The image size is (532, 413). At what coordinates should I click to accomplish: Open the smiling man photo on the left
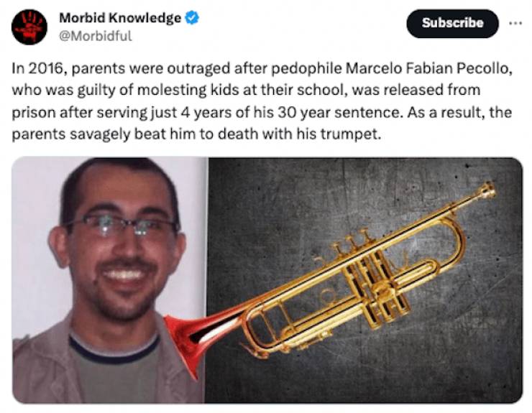tap(109, 280)
